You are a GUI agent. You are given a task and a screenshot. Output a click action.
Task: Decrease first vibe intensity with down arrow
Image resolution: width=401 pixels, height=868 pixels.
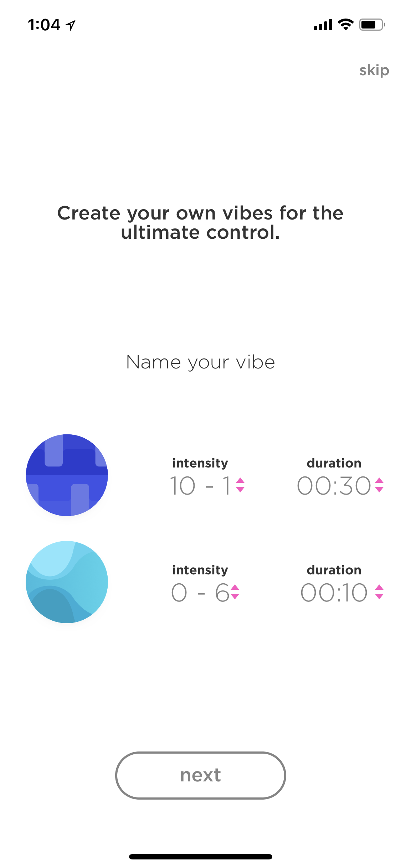point(240,490)
